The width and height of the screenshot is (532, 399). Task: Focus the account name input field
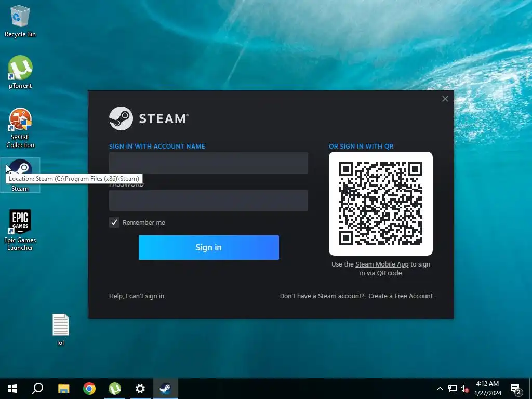click(208, 163)
